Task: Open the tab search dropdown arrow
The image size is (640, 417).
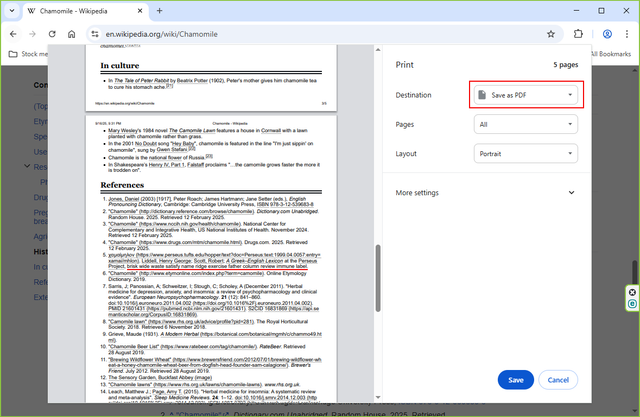Action: 12,11
